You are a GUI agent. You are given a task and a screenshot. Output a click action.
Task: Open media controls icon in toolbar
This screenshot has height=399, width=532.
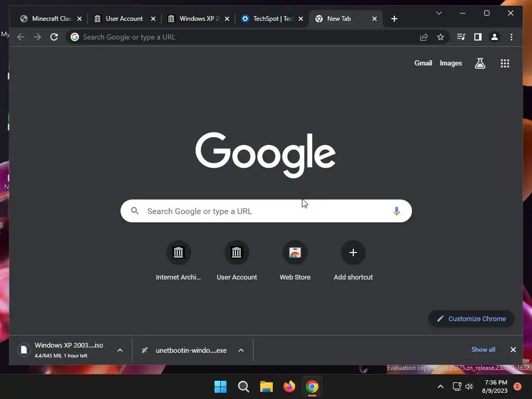coord(461,37)
